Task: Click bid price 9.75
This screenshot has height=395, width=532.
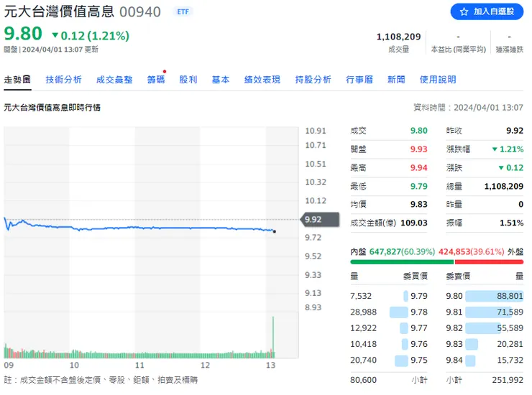Action: pyautogui.click(x=419, y=360)
